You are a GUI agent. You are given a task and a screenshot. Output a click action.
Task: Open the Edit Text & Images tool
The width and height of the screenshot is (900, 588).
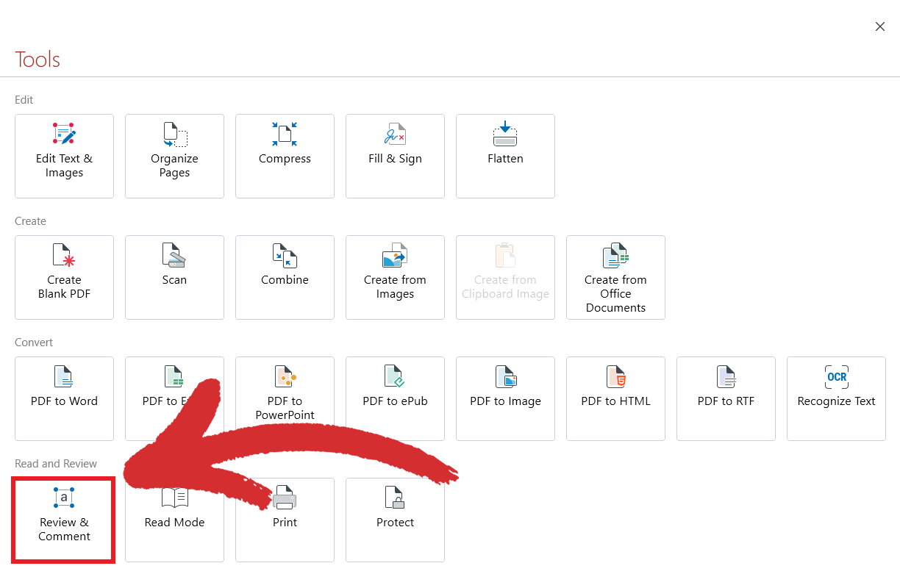pos(64,156)
